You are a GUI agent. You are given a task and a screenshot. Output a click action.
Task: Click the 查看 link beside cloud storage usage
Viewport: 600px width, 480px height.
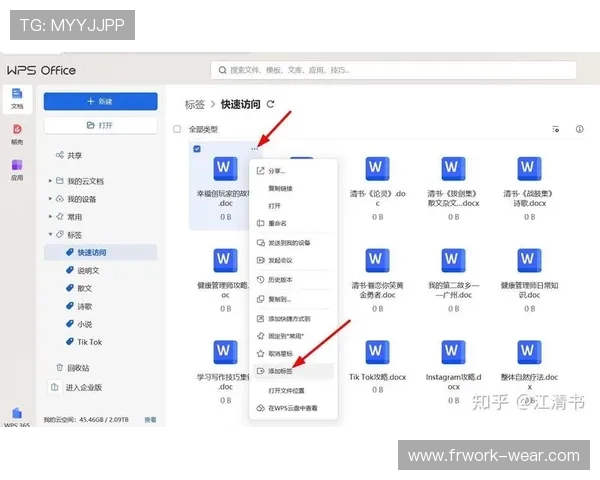(x=150, y=420)
